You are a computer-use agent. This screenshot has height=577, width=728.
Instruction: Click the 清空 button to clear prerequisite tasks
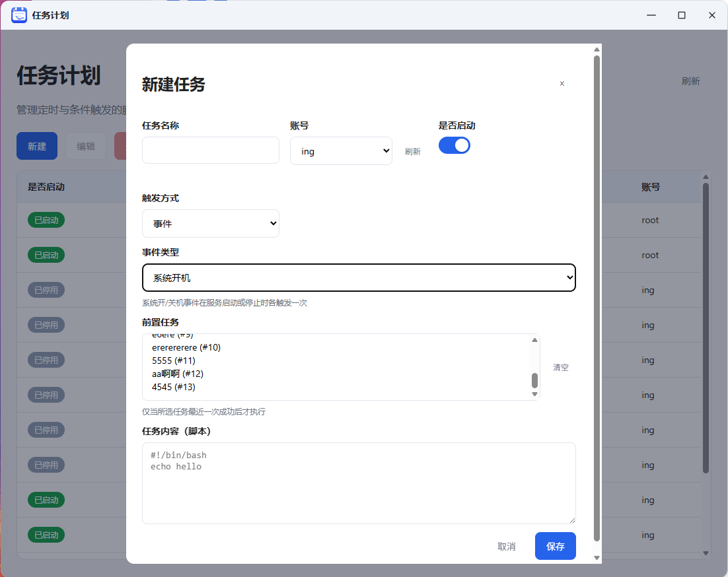click(560, 367)
